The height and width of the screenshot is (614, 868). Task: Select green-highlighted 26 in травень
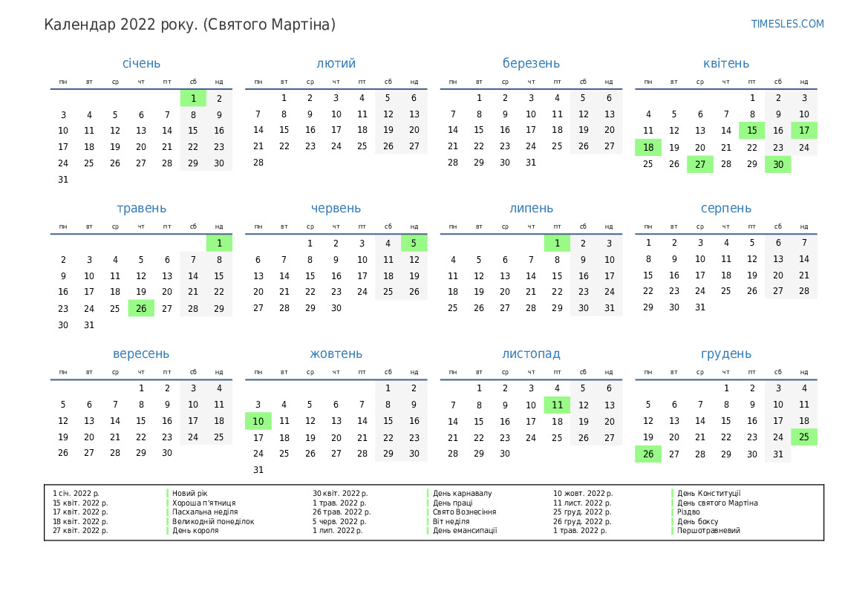pos(141,308)
